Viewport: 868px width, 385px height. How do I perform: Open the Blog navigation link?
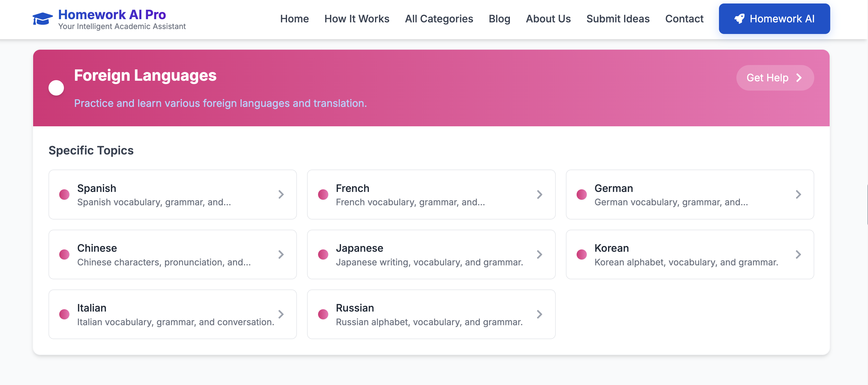[499, 19]
